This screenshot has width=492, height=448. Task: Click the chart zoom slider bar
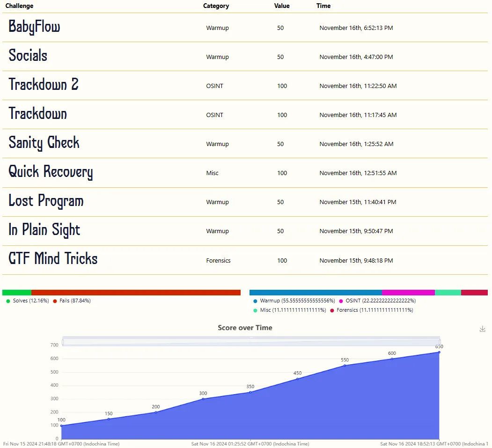[251, 342]
